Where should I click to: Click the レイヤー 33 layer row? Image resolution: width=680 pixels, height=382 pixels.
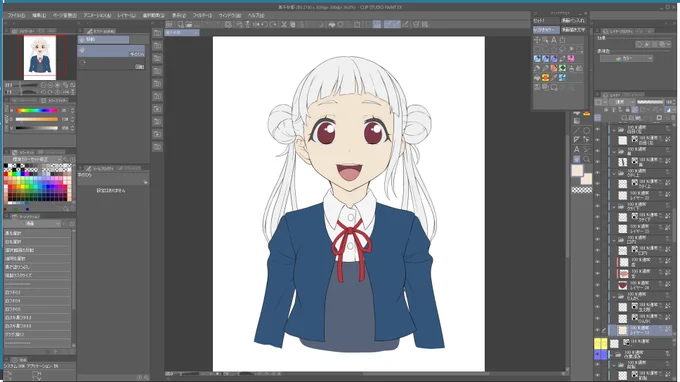(641, 330)
